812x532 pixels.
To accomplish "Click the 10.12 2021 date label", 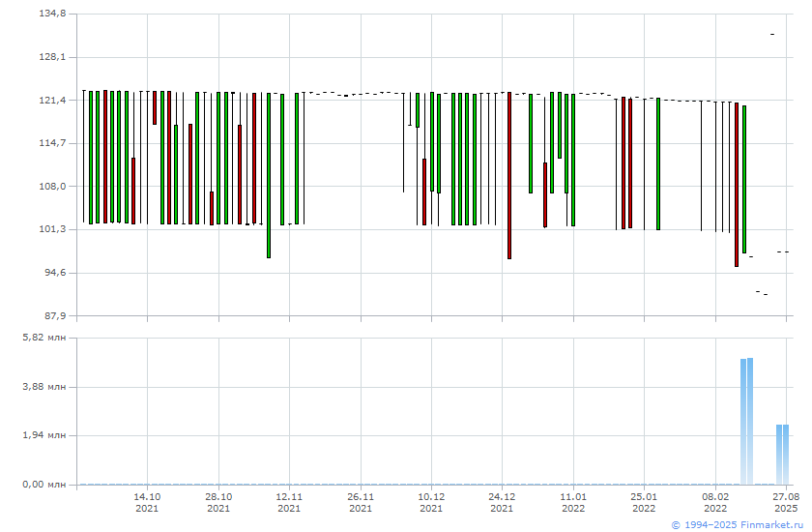I will (x=431, y=502).
